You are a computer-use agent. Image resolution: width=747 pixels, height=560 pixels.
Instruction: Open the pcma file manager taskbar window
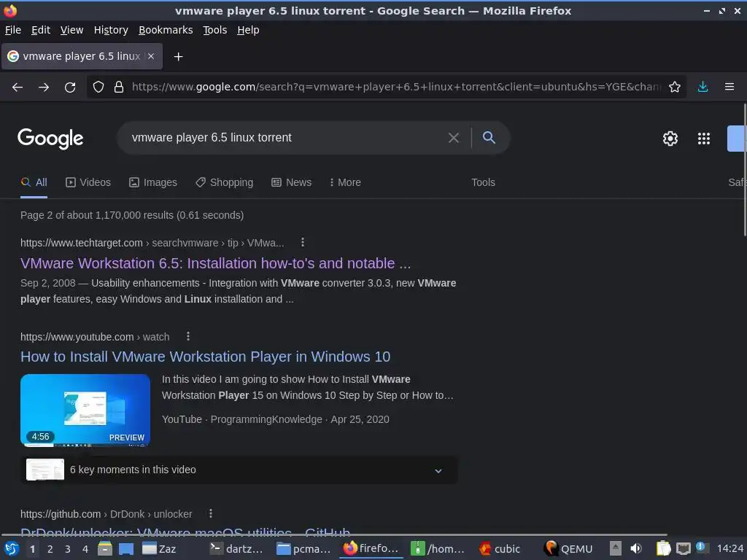[x=304, y=549]
